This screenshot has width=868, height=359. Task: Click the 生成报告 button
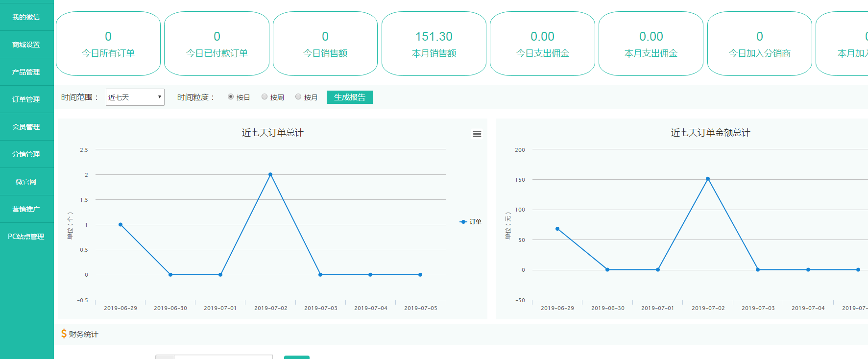pyautogui.click(x=349, y=97)
